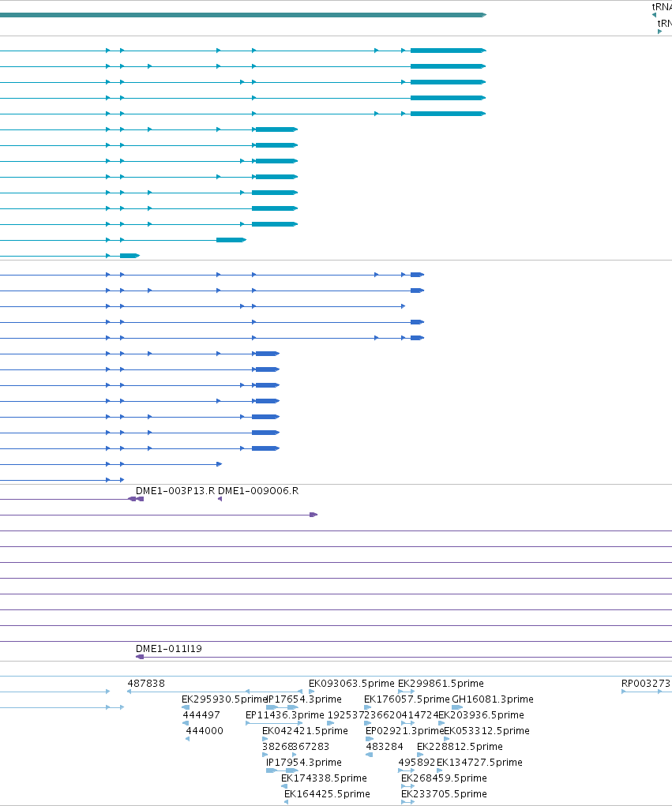Click the 444497 feature label
The image size is (672, 806).
point(201,715)
